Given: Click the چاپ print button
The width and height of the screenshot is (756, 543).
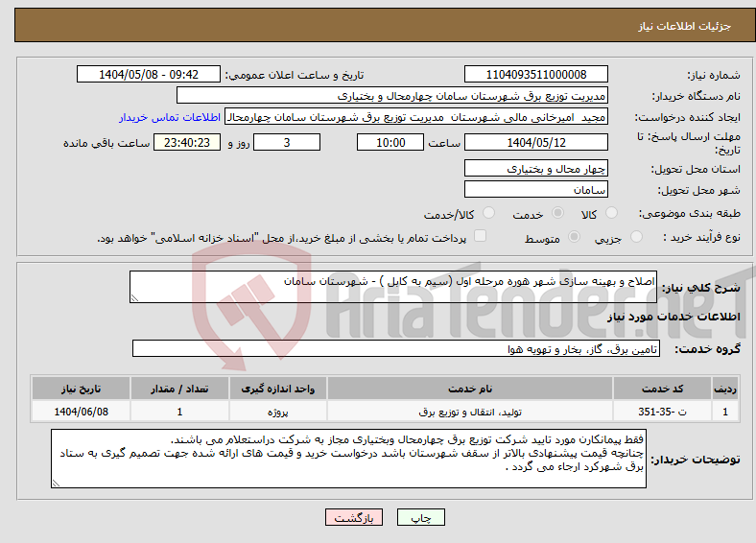Looking at the screenshot, I should [x=421, y=517].
